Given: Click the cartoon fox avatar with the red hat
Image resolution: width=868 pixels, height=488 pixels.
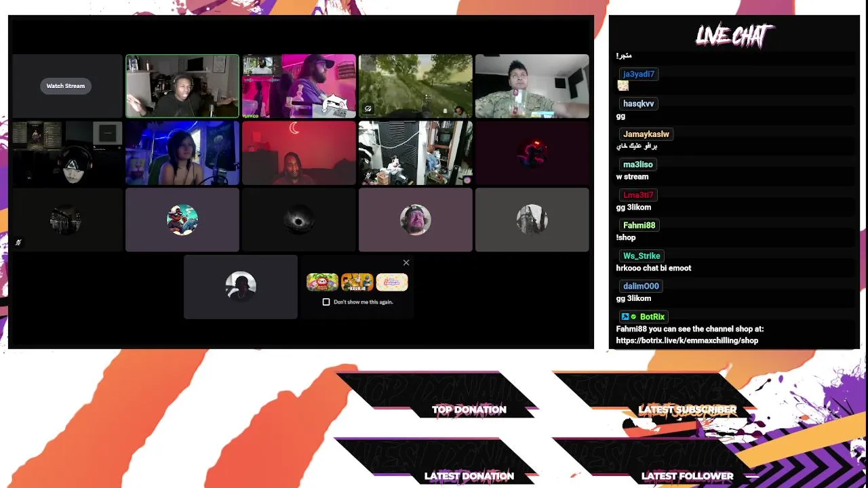Looking at the screenshot, I should (182, 220).
